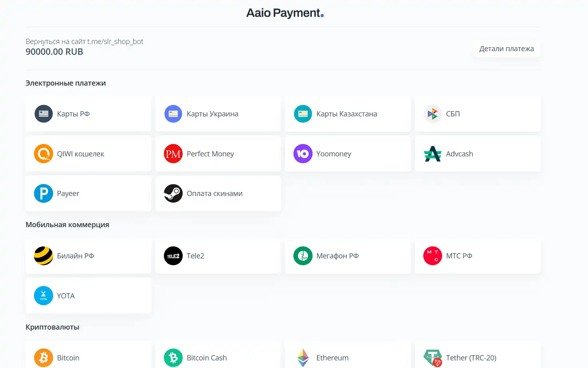Open Детали платежа payment details
588x368 pixels.
[506, 49]
